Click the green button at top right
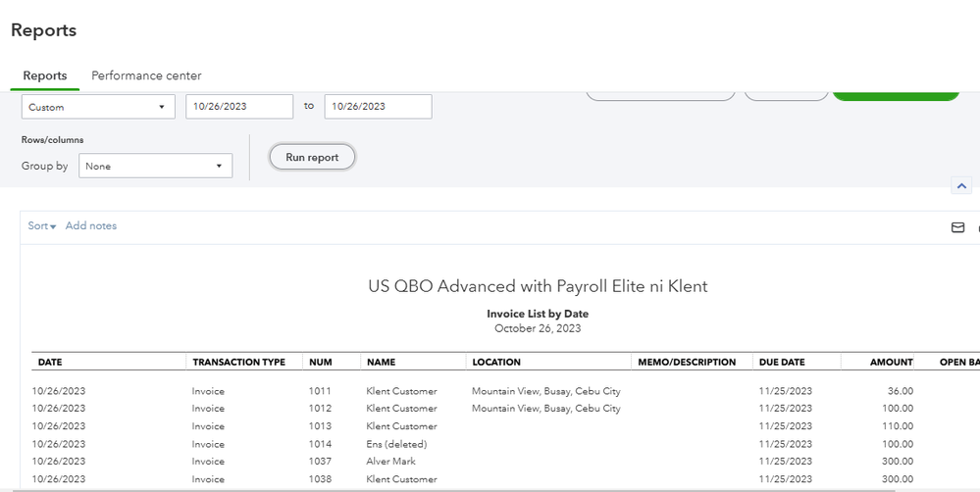Screen dimensions: 980x492 point(895,94)
